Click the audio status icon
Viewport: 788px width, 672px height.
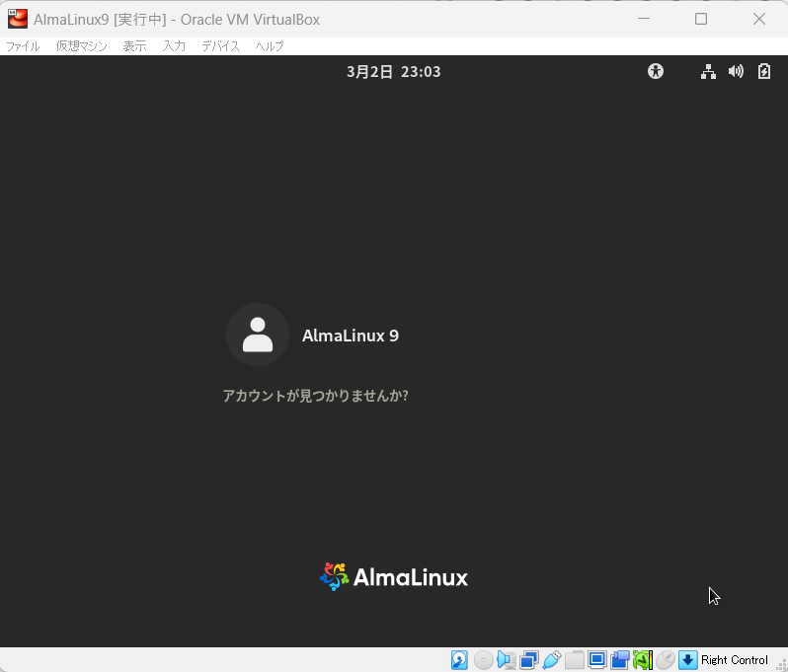click(x=506, y=660)
